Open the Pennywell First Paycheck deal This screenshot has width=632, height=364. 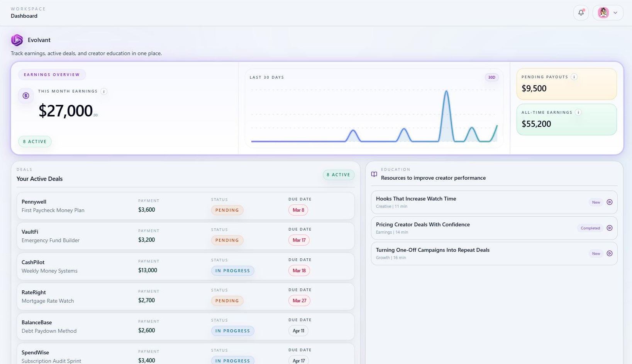tap(53, 206)
